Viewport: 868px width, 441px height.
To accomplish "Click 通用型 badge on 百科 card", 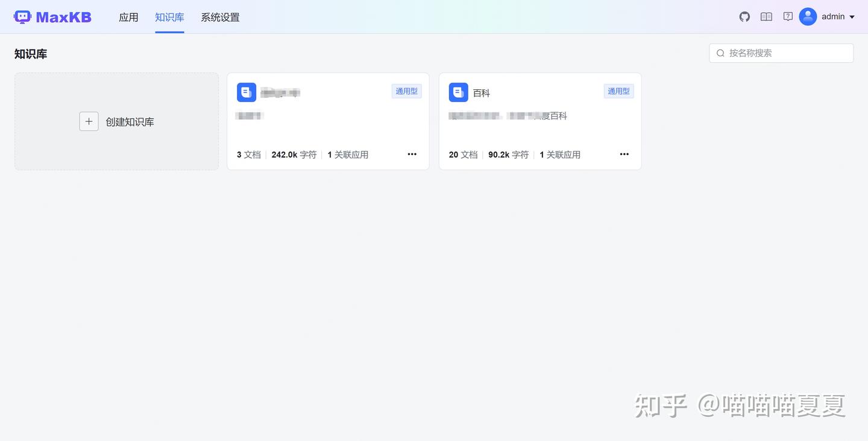I will tap(618, 90).
